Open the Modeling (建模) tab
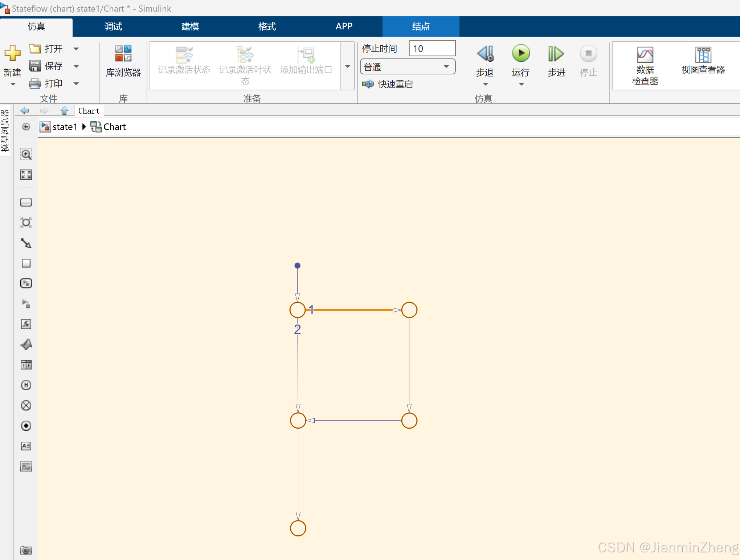Viewport: 740px width, 560px height. [x=190, y=26]
